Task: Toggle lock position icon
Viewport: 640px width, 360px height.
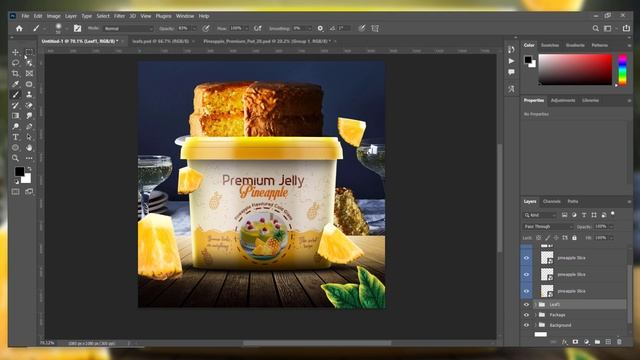Action: (556, 238)
